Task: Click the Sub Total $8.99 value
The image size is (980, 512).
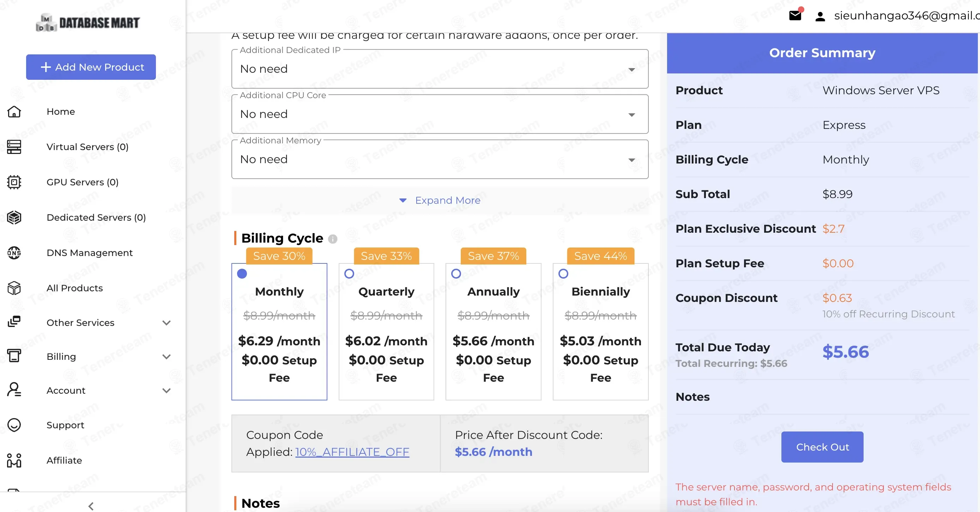Action: 837,194
